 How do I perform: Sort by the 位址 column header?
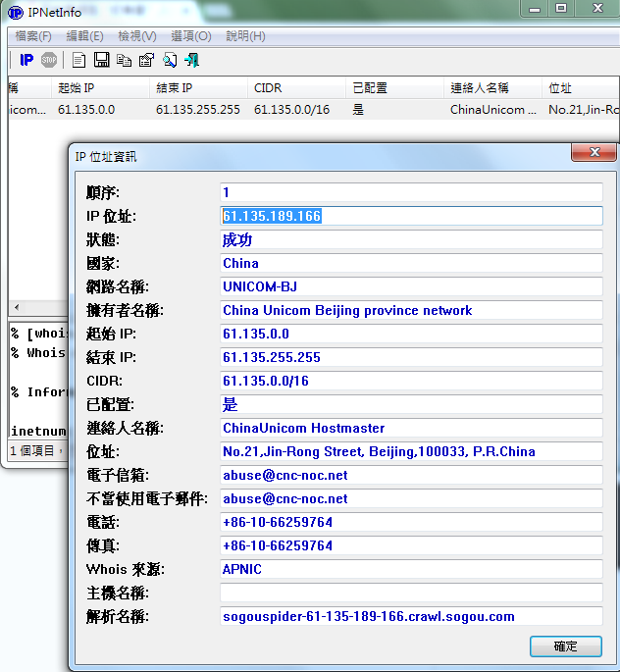(581, 88)
